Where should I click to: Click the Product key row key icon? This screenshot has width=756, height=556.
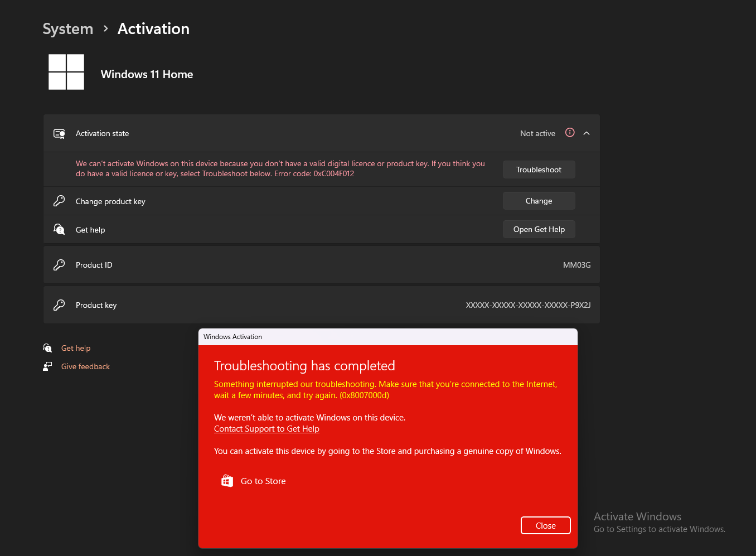(59, 305)
